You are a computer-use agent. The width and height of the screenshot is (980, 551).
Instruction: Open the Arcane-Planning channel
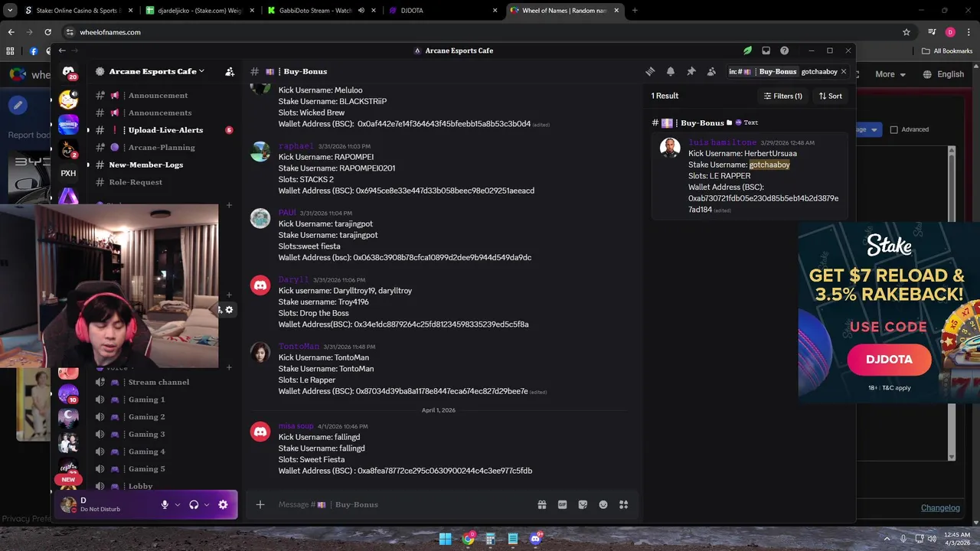[162, 148]
